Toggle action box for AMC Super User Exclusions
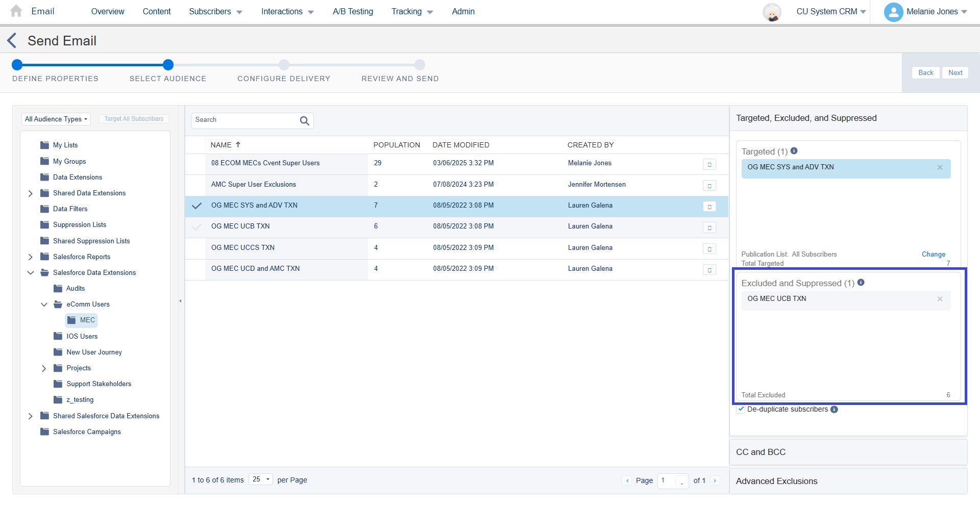The height and width of the screenshot is (508, 980). [709, 186]
